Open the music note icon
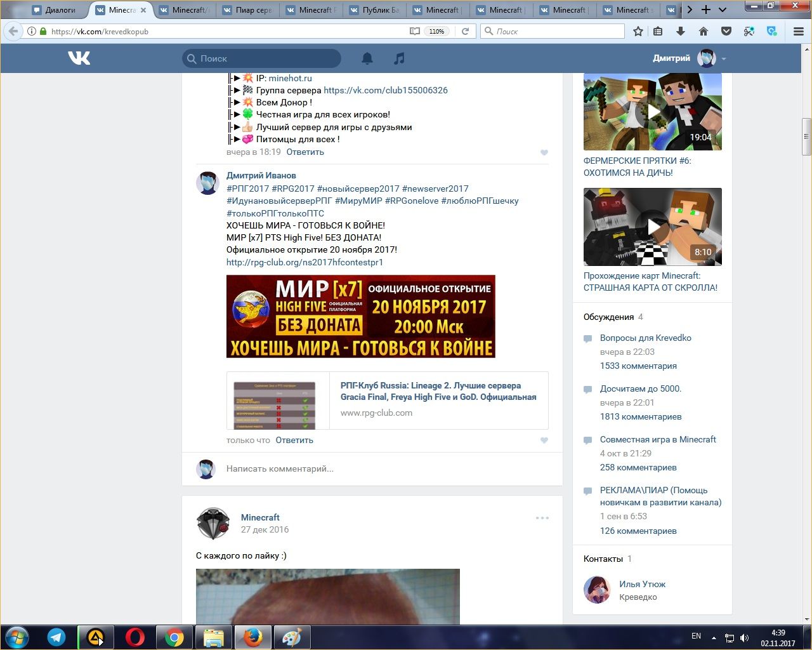The width and height of the screenshot is (812, 650). [399, 58]
